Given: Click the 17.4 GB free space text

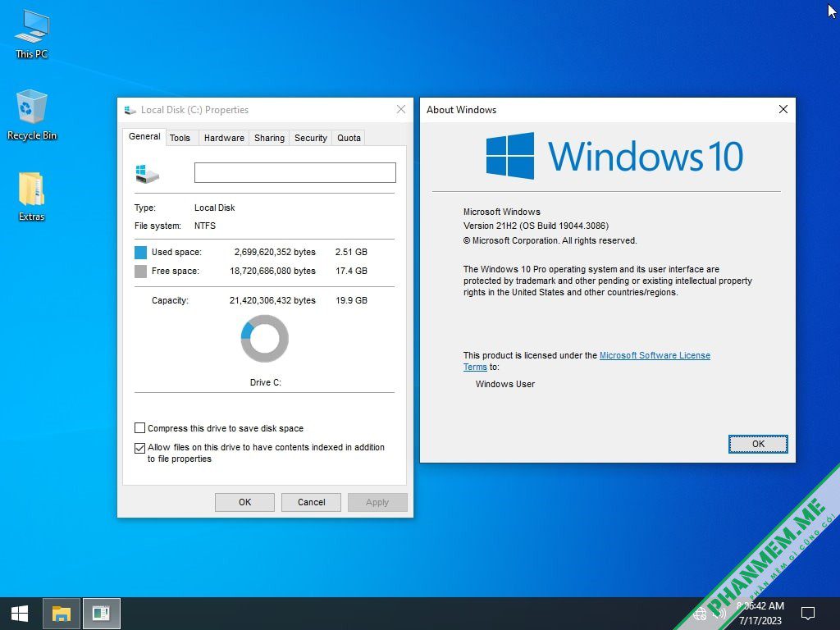Looking at the screenshot, I should click(x=351, y=271).
